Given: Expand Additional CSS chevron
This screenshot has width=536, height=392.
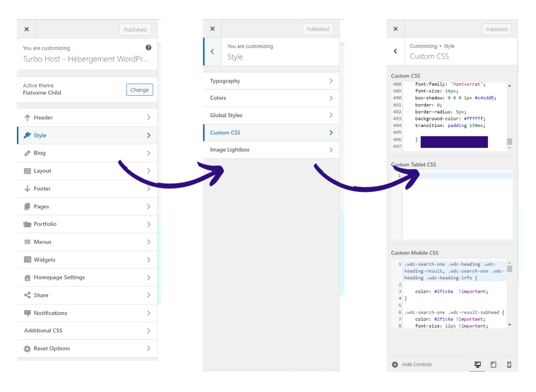Looking at the screenshot, I should 149,331.
